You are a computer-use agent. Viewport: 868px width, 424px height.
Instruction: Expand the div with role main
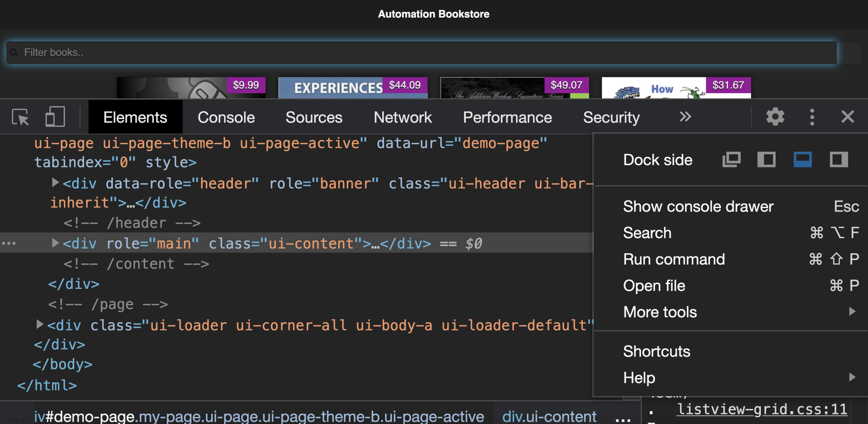55,243
